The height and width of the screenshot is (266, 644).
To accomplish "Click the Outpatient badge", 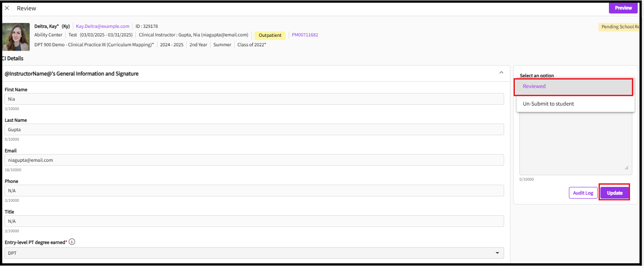I will (270, 35).
